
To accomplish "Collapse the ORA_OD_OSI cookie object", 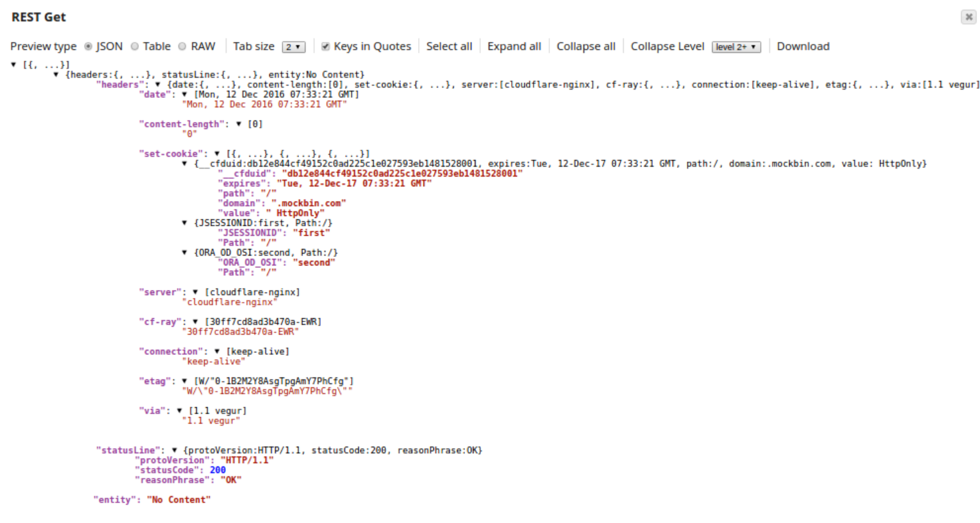I will (184, 252).
